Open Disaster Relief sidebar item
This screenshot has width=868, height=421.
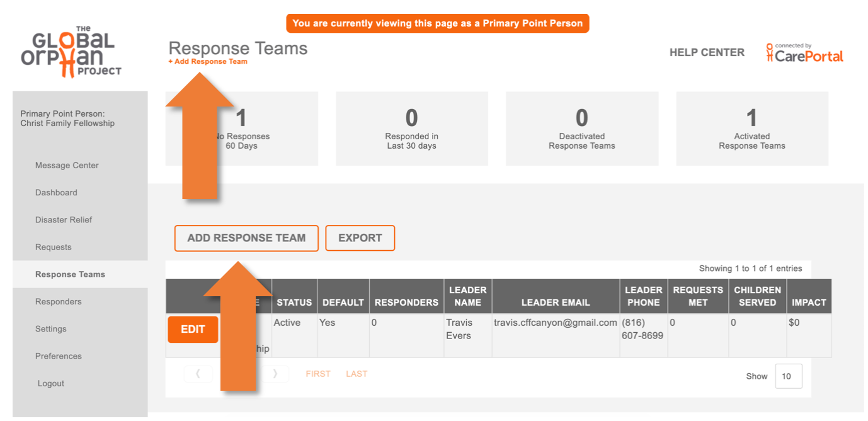[64, 220]
